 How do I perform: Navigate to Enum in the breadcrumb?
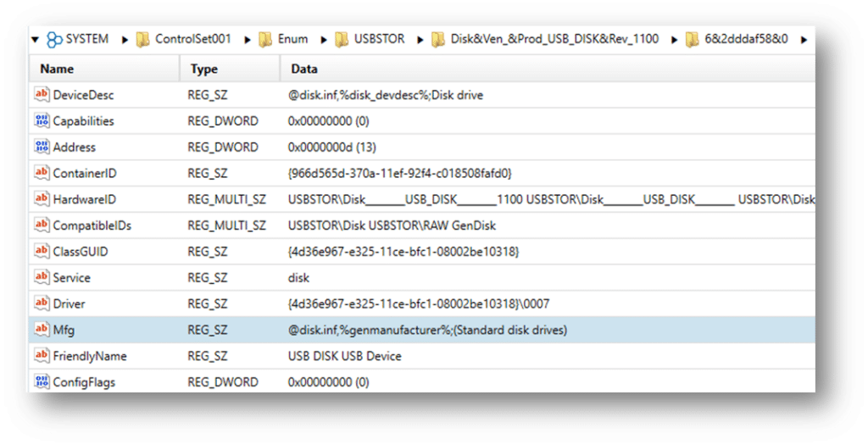[x=292, y=39]
